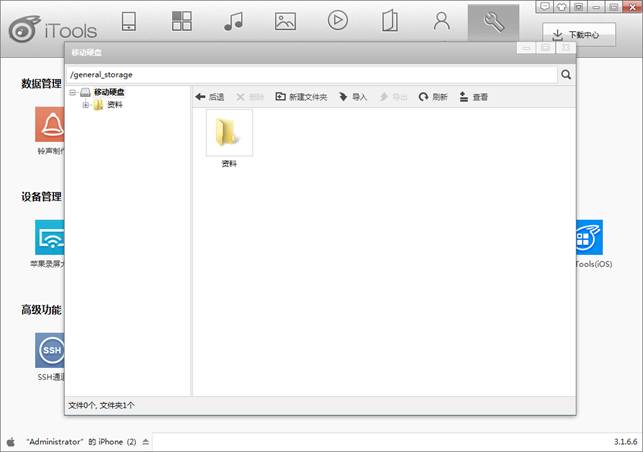The image size is (643, 452).
Task: Minimize the 移动硬盘 dialog window
Action: [x=526, y=48]
